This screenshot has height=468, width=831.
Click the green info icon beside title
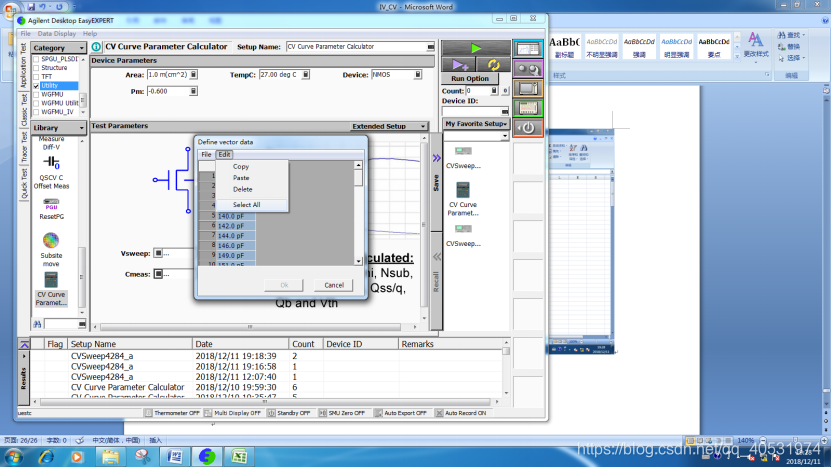[96, 47]
